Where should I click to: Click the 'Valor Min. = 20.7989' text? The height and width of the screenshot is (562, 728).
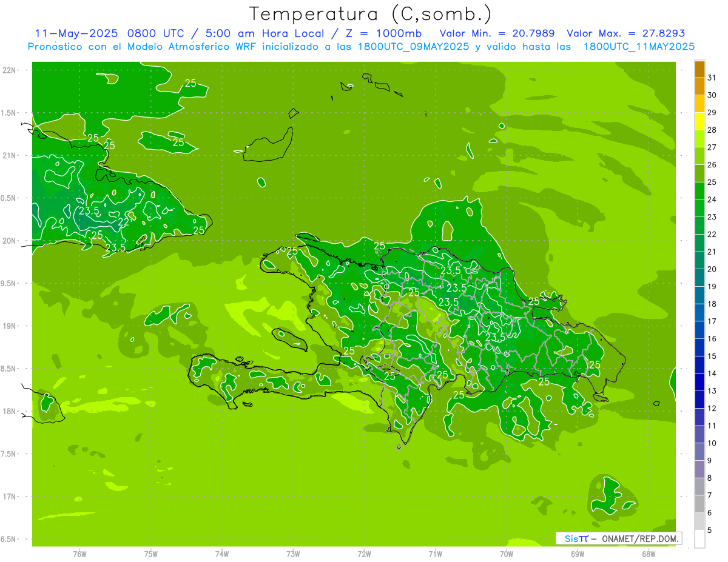point(497,33)
